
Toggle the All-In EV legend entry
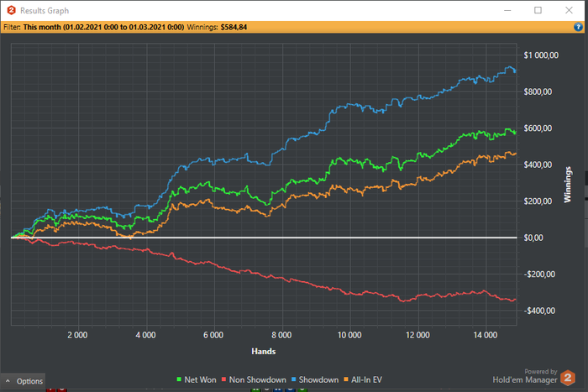[x=363, y=379]
